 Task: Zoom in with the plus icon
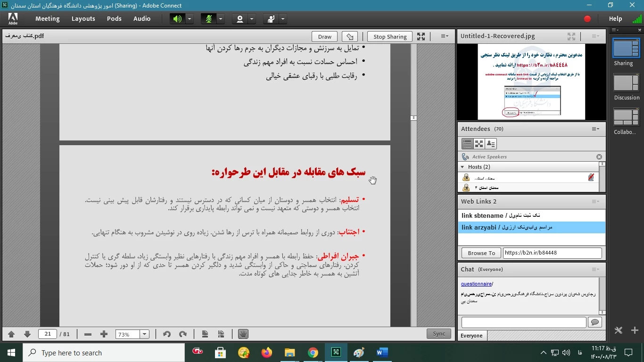[x=104, y=334]
